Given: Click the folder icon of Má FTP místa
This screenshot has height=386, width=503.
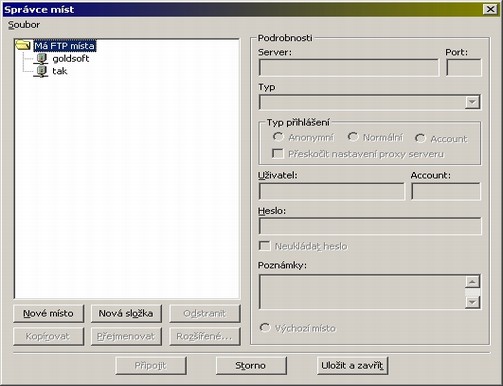Looking at the screenshot, I should click(x=23, y=45).
